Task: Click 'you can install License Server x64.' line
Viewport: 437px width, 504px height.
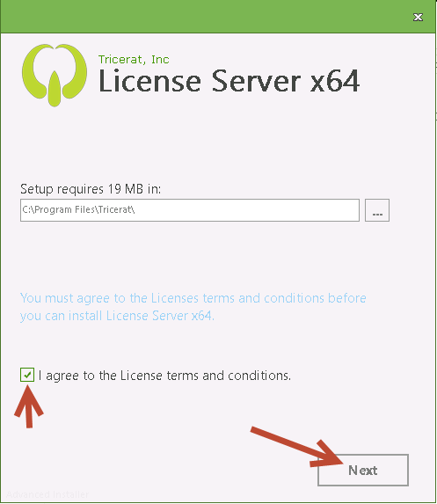Action: 117,316
